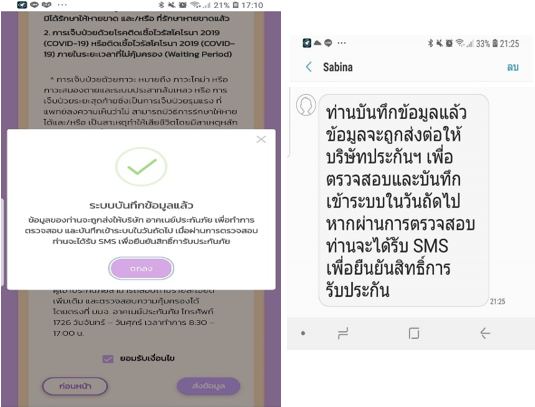Tap the ลบ delete link
The image size is (535, 407).
(512, 67)
